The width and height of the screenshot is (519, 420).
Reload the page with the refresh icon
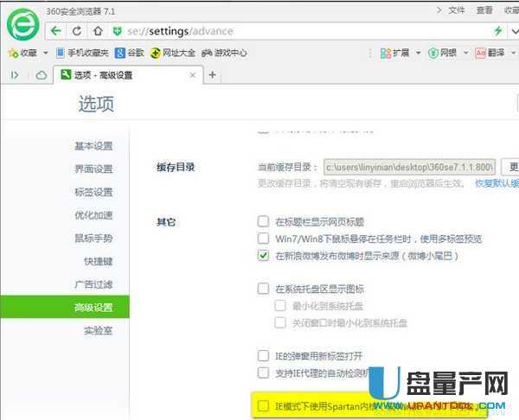click(77, 30)
